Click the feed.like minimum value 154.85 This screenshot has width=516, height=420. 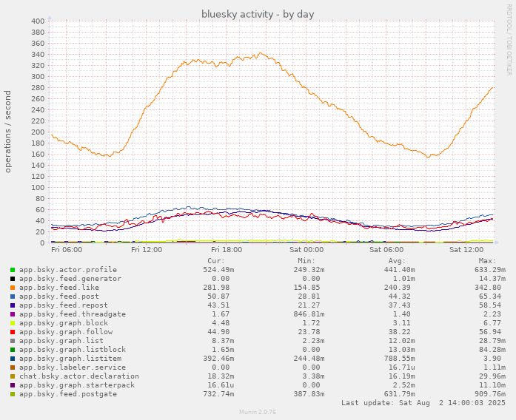306,288
